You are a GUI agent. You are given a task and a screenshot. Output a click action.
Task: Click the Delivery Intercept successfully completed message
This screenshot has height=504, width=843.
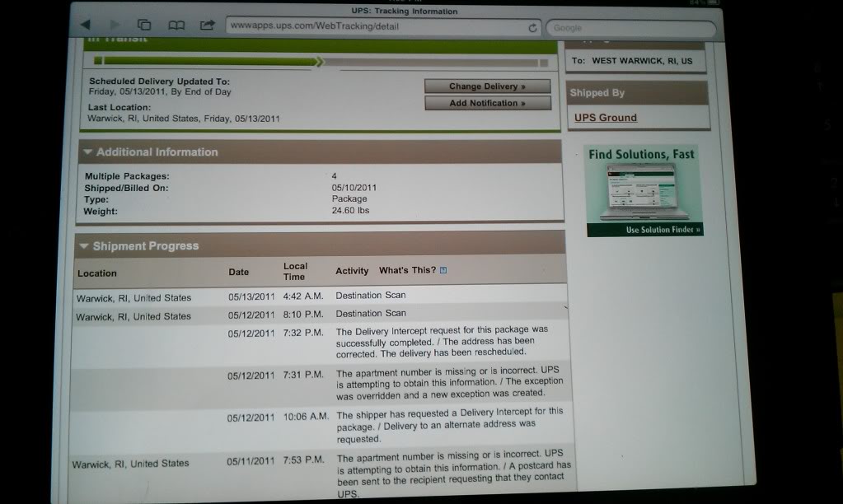point(442,341)
